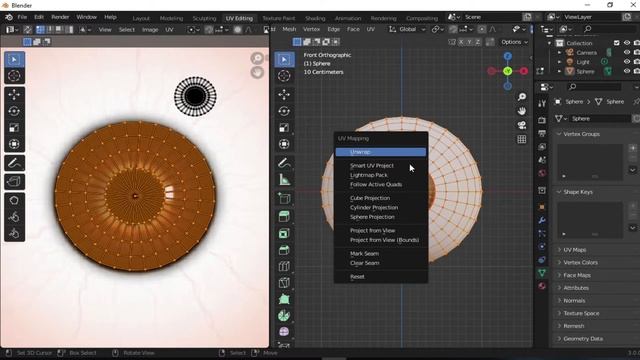
Task: Select the Inset Faces tool
Action: pos(284,233)
